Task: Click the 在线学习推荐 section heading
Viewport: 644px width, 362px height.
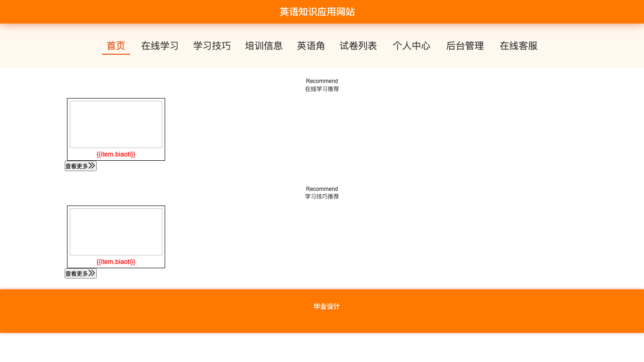Action: pos(322,89)
